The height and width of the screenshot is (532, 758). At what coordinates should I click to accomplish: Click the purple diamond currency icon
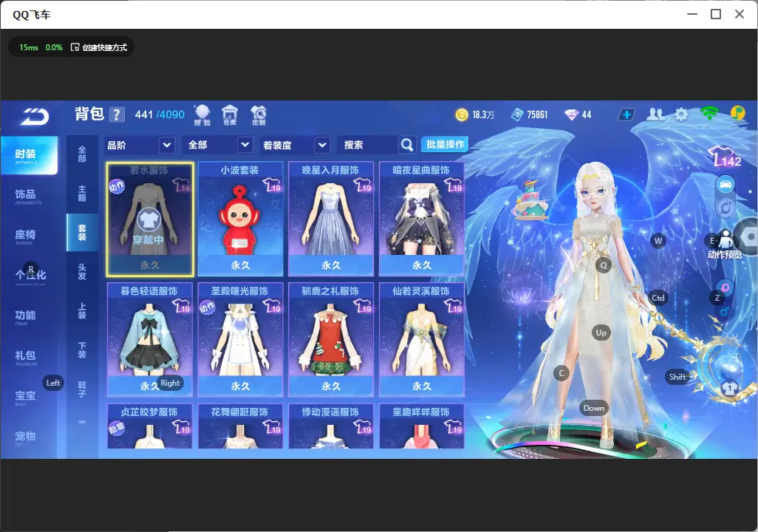(571, 115)
